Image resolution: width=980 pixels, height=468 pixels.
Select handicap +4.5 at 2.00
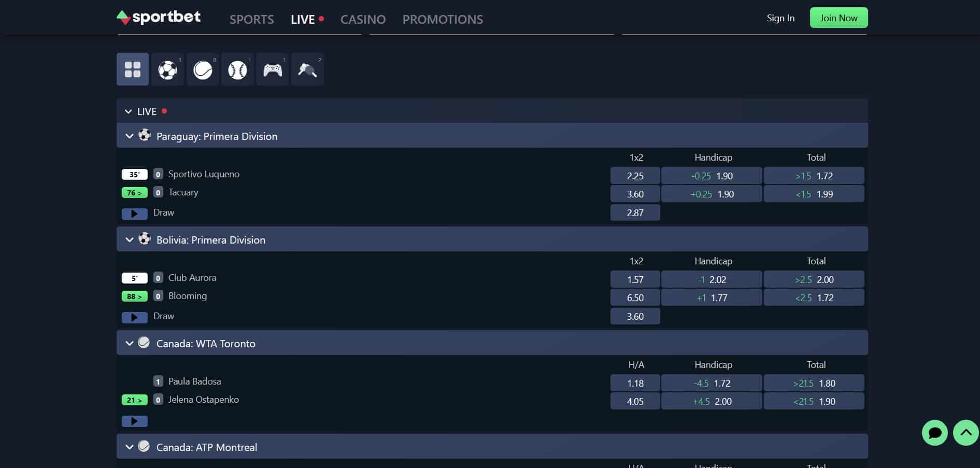coord(712,401)
